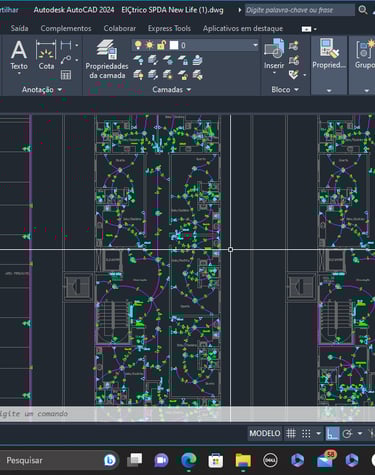Toggle the layer on/off lightbulb icon

[138, 45]
